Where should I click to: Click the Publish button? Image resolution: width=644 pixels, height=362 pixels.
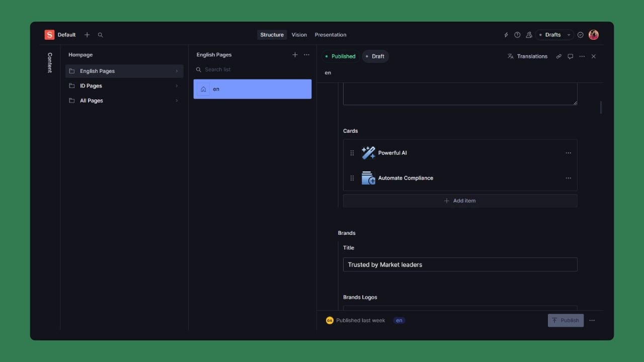point(566,320)
